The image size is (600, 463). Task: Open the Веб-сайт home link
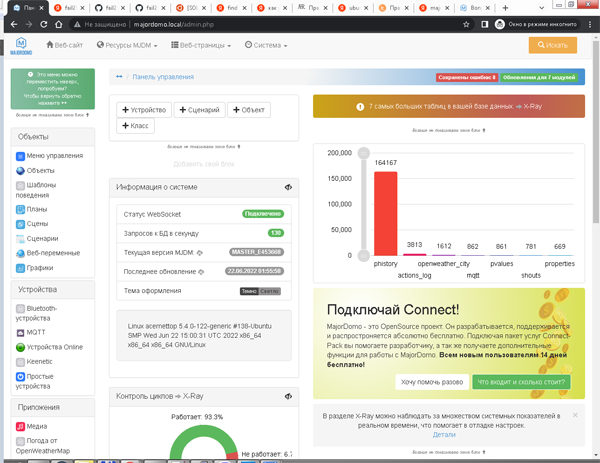click(x=64, y=45)
